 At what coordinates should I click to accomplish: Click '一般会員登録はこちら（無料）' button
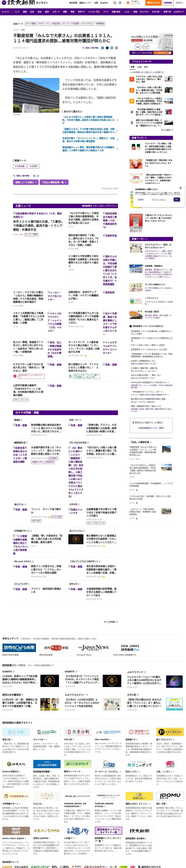pos(151,428)
